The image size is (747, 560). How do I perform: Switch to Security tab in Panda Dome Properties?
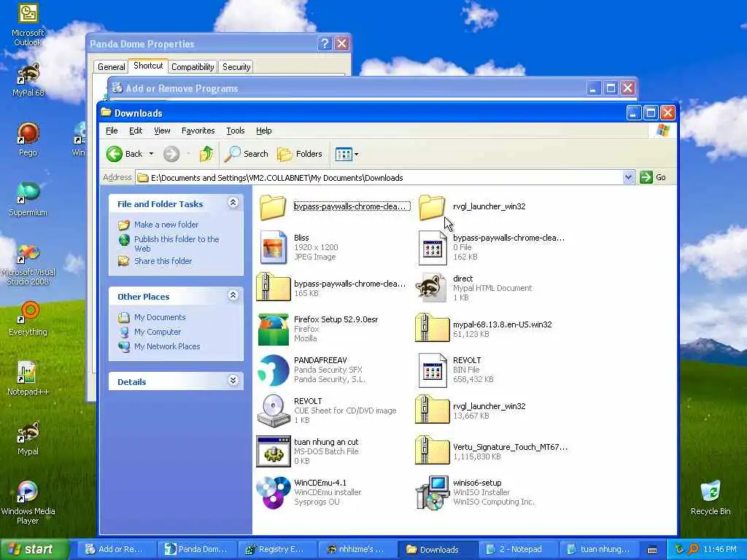click(x=236, y=66)
